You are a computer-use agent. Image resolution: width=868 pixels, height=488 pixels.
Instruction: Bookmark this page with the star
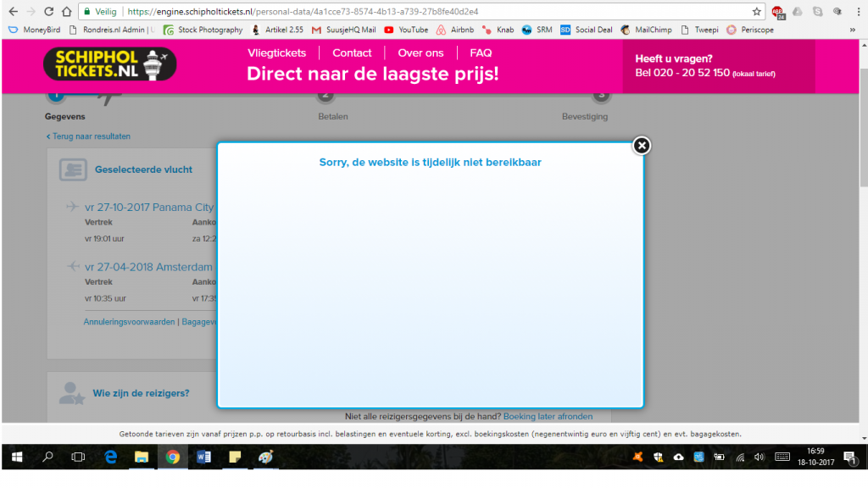pos(756,12)
